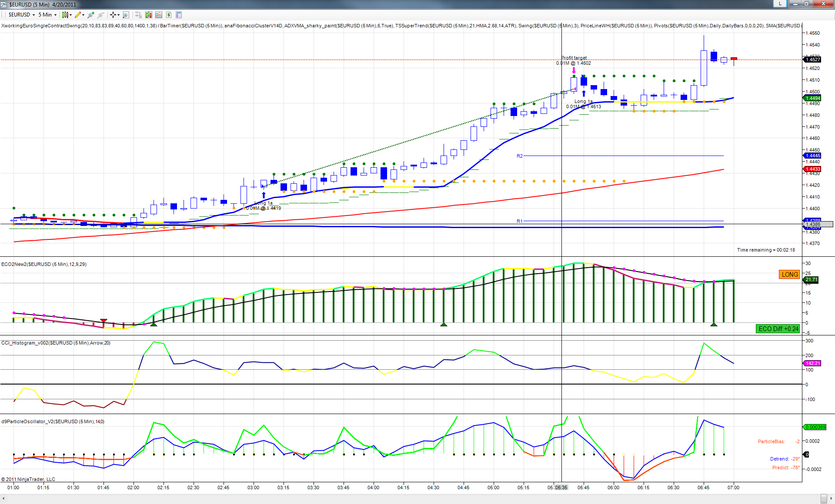Image resolution: width=835 pixels, height=504 pixels.
Task: Click the toolbar grip handle
Action: point(3,15)
